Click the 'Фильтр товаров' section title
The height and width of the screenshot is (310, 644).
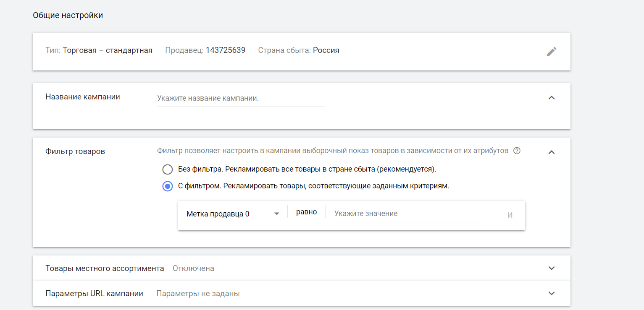(x=75, y=151)
